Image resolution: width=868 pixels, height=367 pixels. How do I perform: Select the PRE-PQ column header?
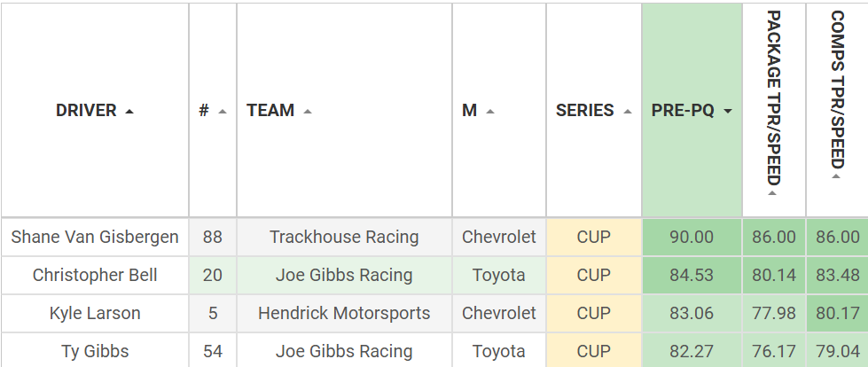click(x=692, y=111)
